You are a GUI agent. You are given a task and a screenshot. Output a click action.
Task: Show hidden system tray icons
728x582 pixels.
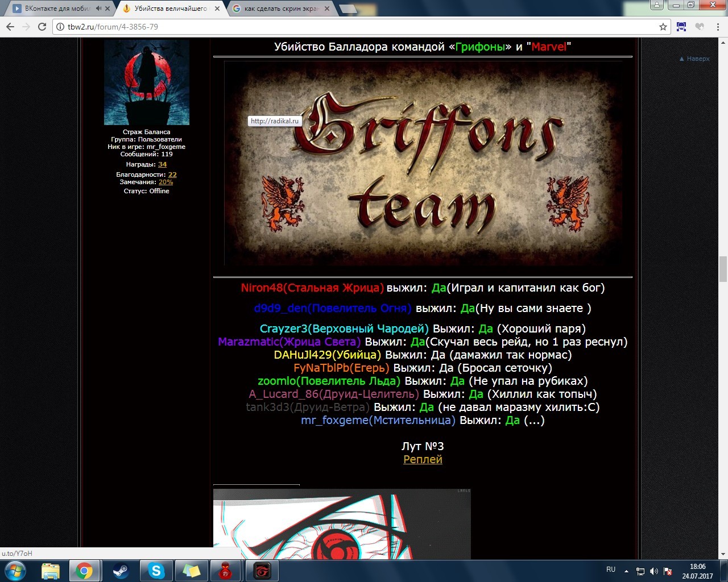pos(626,571)
